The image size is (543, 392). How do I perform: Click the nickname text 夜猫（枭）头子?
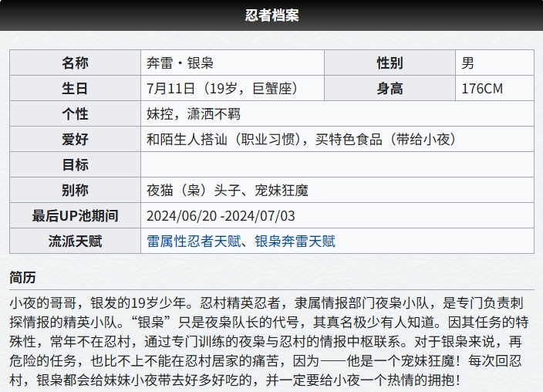[x=193, y=191]
